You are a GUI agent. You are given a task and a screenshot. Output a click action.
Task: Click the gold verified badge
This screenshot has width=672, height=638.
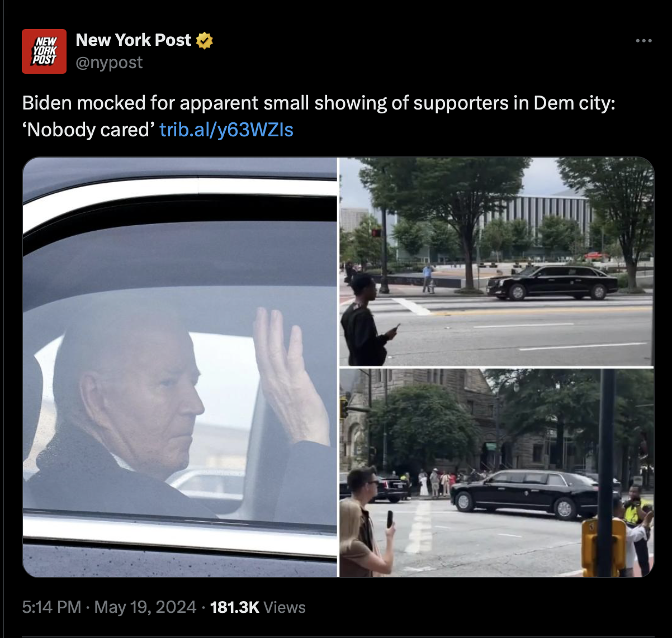tap(205, 40)
